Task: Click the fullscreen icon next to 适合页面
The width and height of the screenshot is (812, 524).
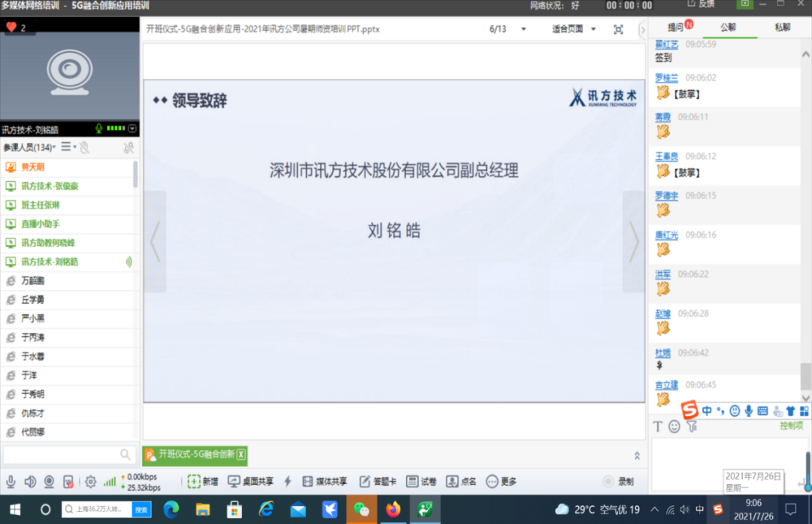Action: pyautogui.click(x=618, y=29)
